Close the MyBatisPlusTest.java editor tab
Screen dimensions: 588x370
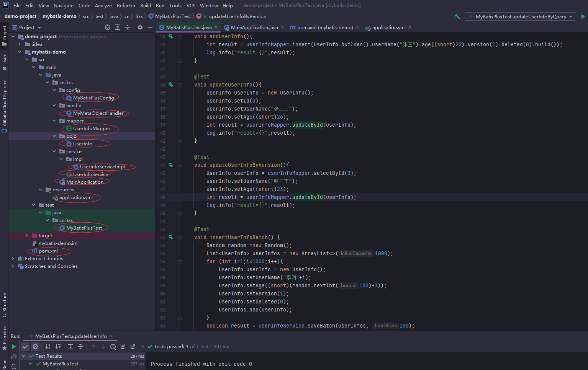tap(216, 27)
